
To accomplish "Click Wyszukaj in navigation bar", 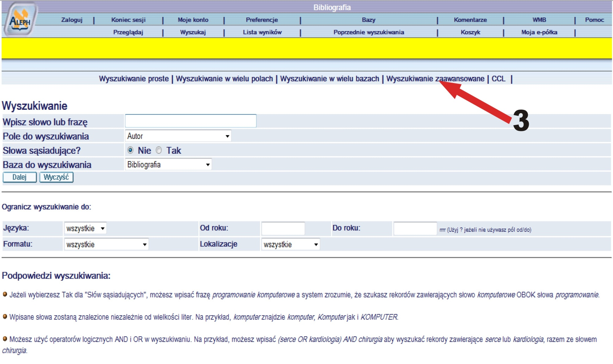I will point(193,32).
